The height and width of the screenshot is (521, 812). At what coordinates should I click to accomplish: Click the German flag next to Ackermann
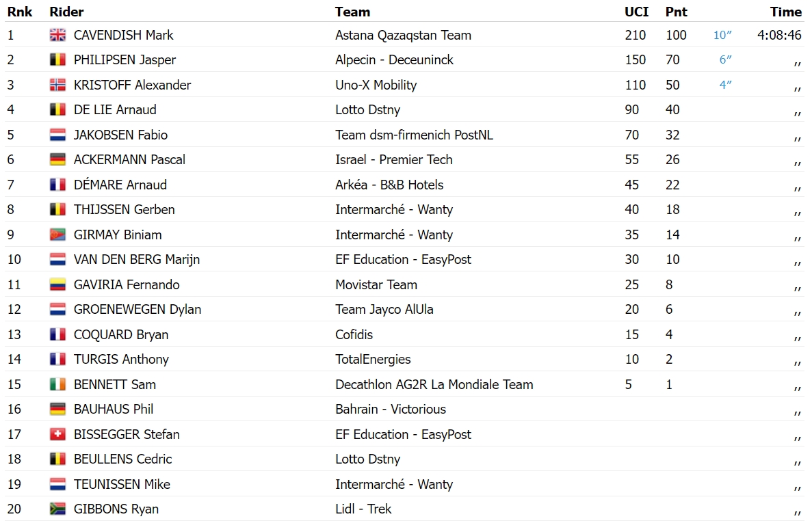pyautogui.click(x=57, y=159)
